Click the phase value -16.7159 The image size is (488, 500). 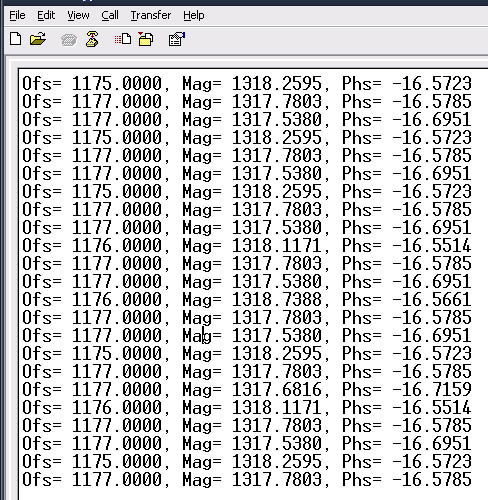click(432, 389)
